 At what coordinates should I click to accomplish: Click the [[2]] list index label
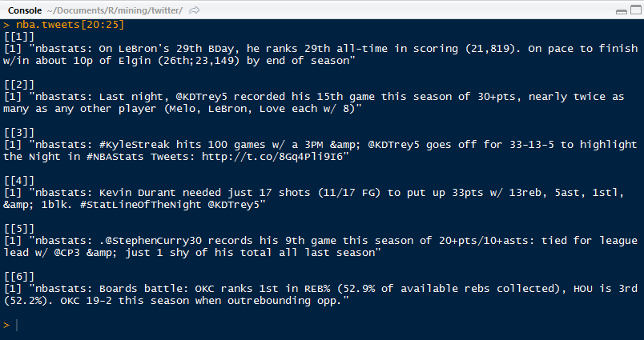coord(19,85)
